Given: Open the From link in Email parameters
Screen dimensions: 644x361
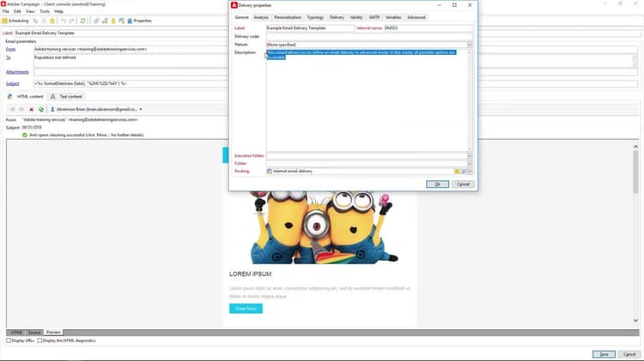Looking at the screenshot, I should point(10,49).
